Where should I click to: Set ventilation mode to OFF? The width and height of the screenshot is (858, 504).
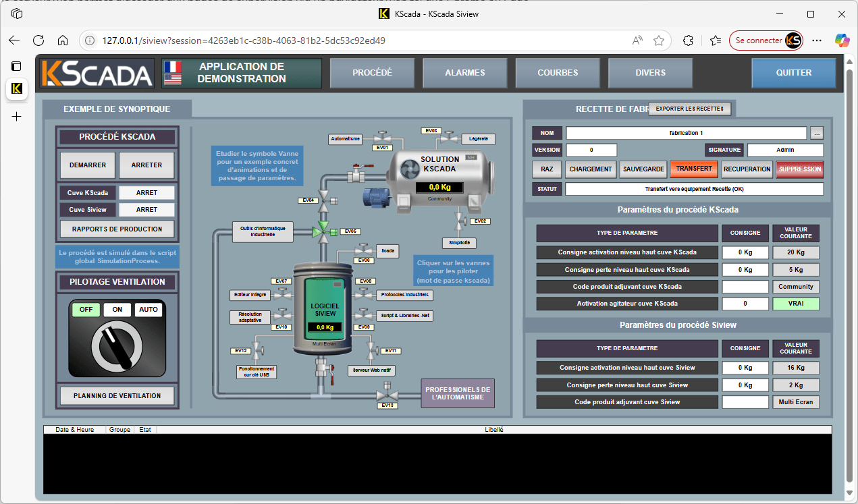pos(86,310)
